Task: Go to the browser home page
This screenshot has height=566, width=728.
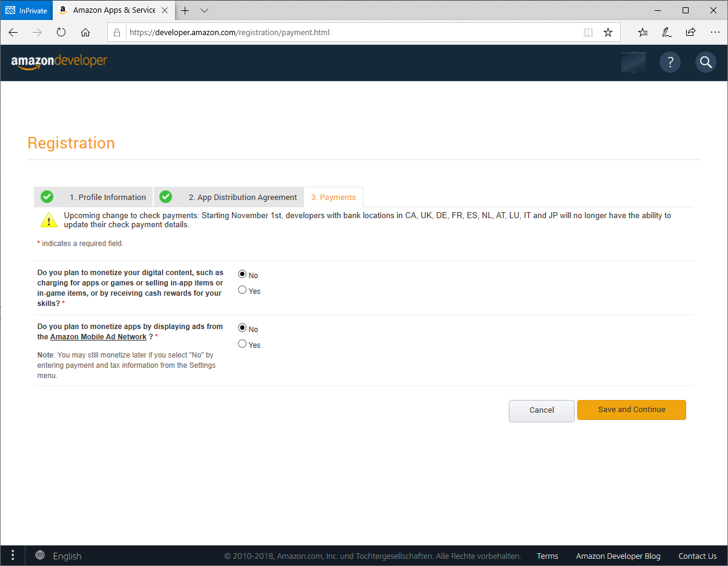Action: click(x=85, y=33)
